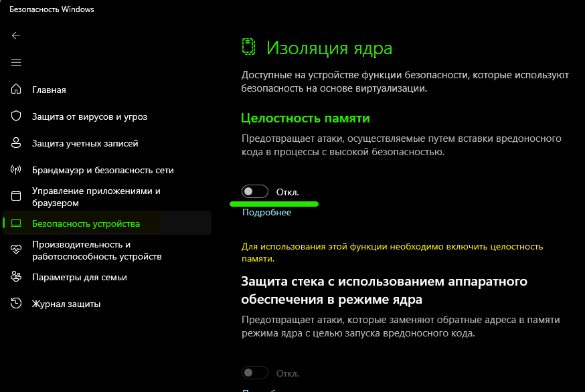Viewport: 585px width, 392px height.
Task: Click the text 'Предотвращает атаки, осуществляемые путем вставки'
Action: click(x=402, y=145)
